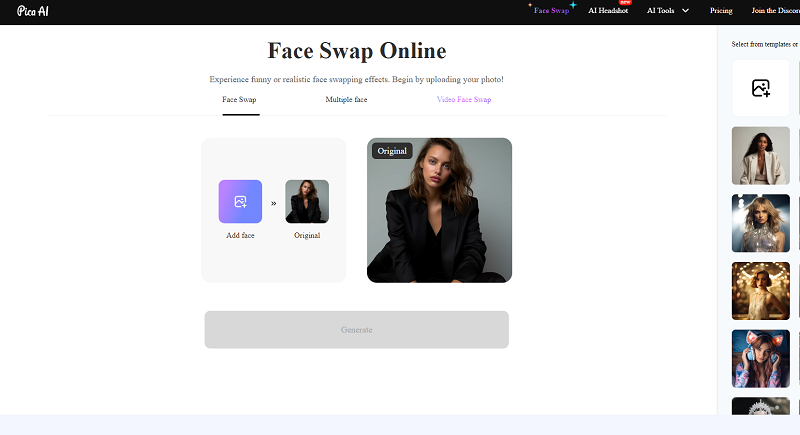Select the Face Swap tab under the heading
The image size is (800, 435).
[239, 99]
